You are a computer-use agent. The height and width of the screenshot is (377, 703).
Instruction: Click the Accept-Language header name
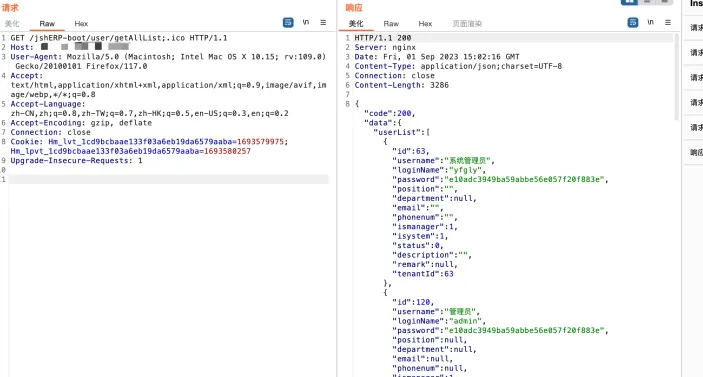click(x=48, y=104)
